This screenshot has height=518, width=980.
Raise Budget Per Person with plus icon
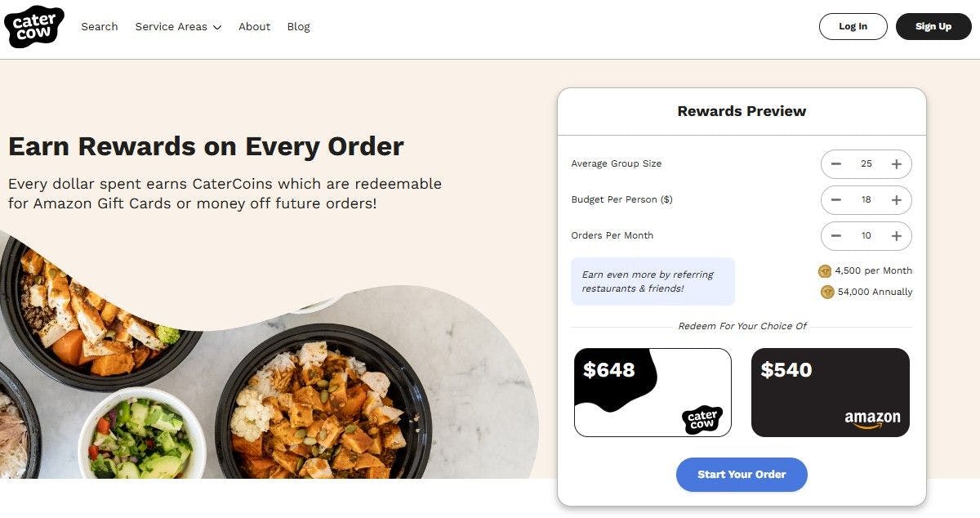tap(896, 200)
